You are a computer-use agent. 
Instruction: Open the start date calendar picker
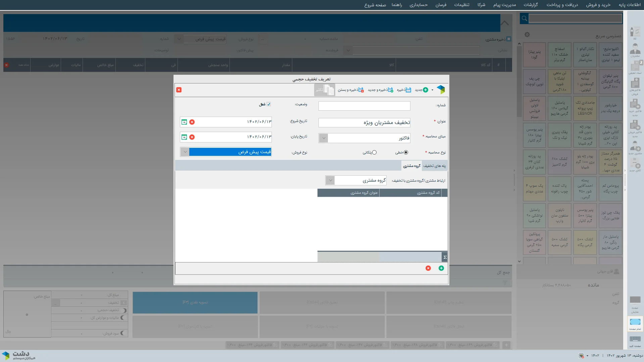(x=184, y=122)
